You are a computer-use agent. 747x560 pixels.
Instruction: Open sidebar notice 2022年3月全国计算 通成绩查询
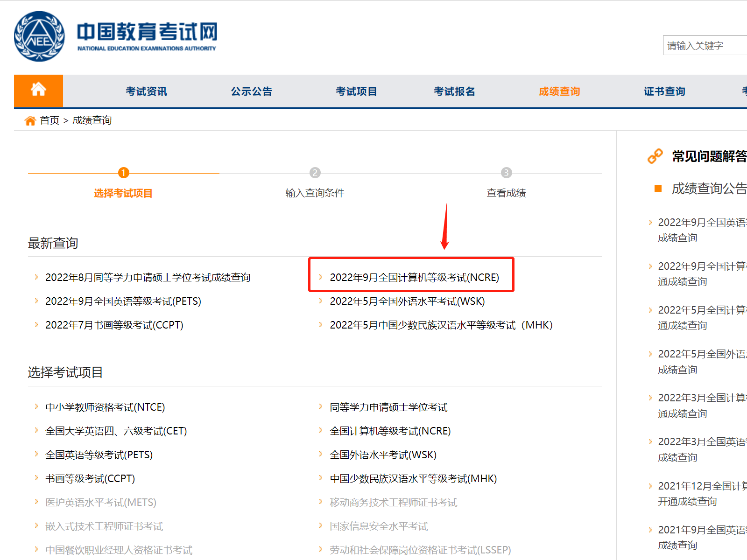click(702, 406)
